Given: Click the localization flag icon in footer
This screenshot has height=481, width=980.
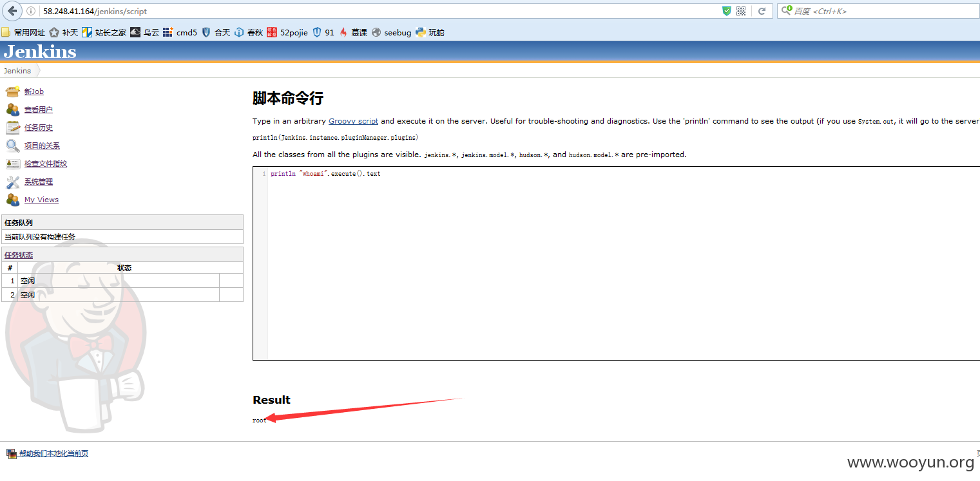Looking at the screenshot, I should pos(11,453).
